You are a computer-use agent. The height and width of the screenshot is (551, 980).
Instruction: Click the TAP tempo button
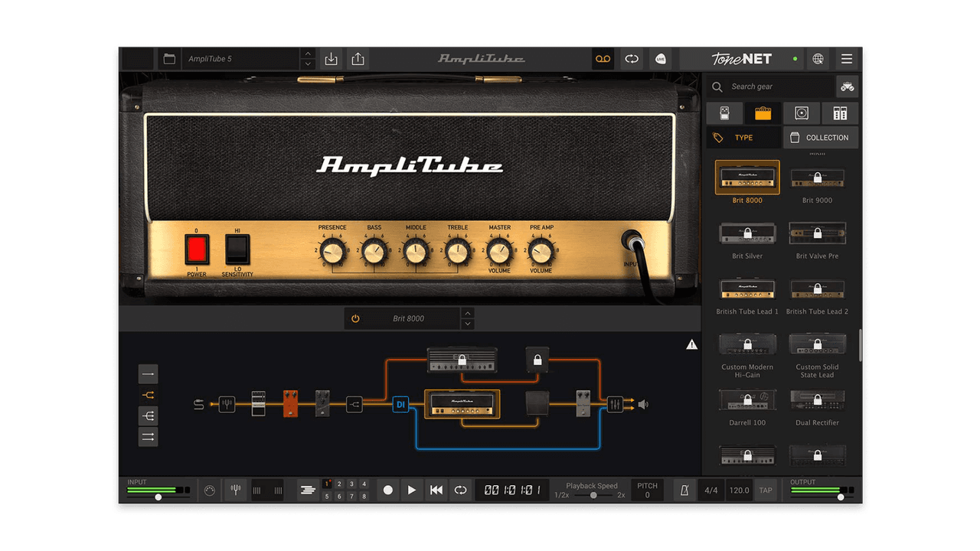(x=766, y=490)
